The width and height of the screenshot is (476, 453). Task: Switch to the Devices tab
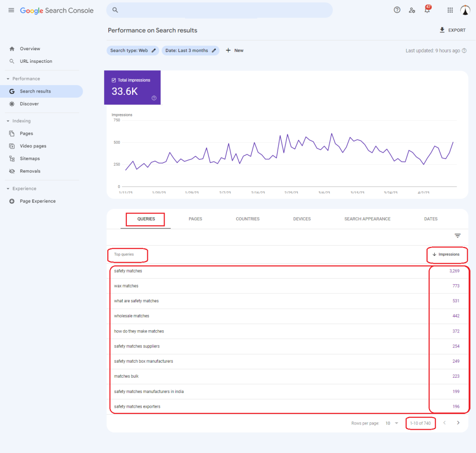coord(302,219)
